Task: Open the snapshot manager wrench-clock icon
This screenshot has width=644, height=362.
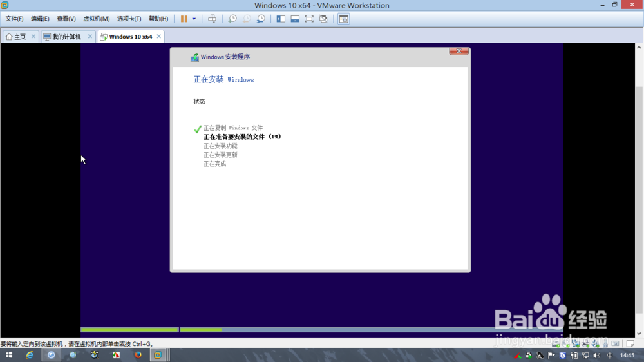Action: pos(261,19)
